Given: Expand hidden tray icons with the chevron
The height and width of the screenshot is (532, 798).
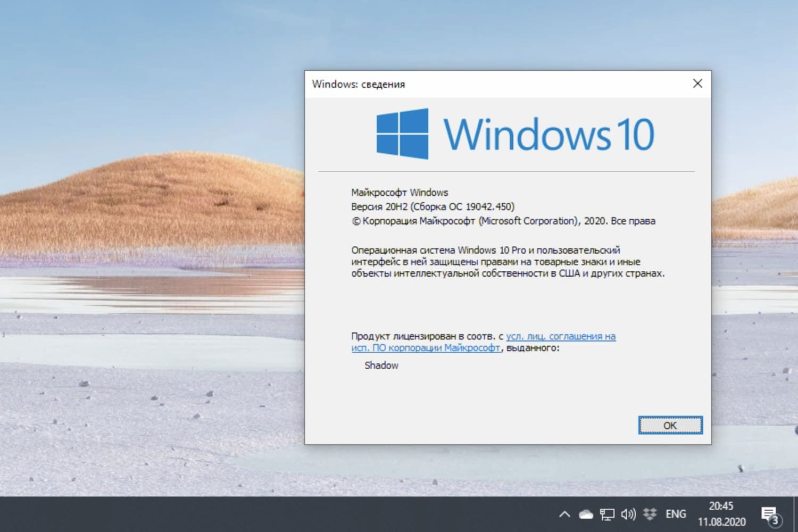Looking at the screenshot, I should (564, 514).
